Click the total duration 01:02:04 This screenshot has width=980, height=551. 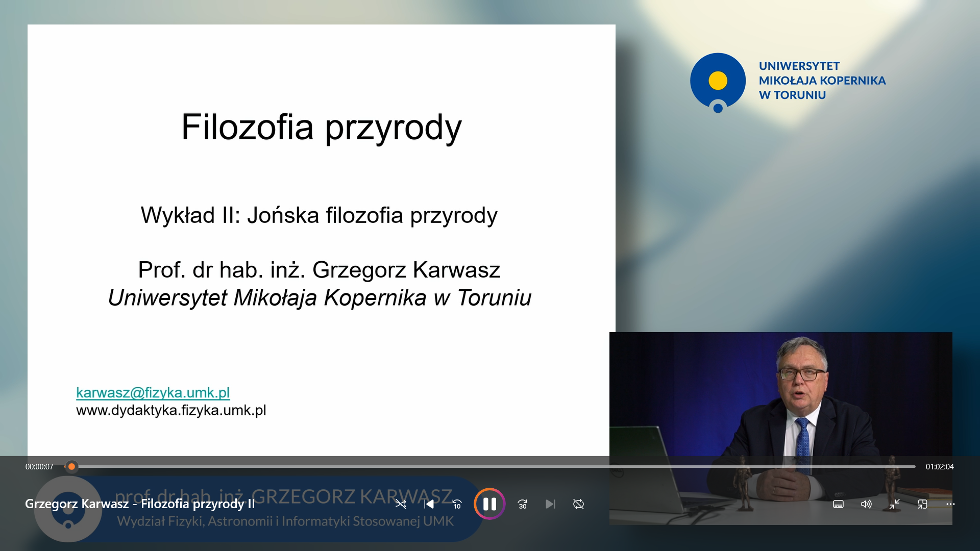pyautogui.click(x=940, y=467)
